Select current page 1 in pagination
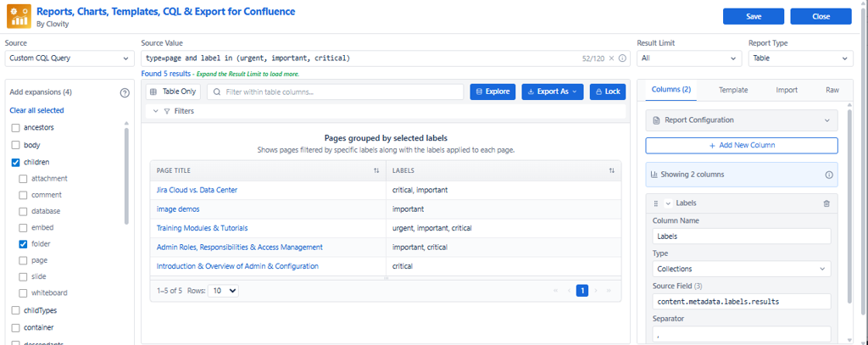The image size is (868, 345). [581, 291]
